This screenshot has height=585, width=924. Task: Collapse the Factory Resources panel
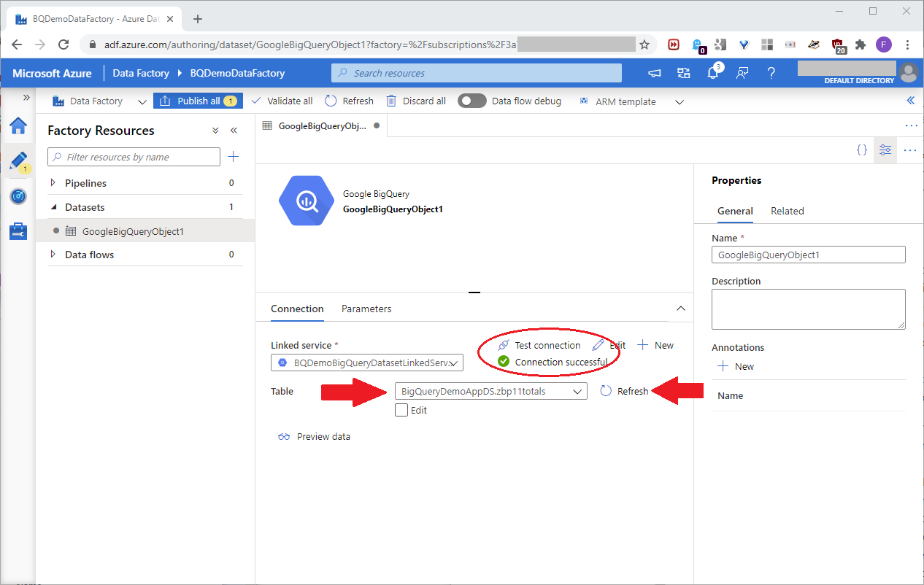click(x=234, y=131)
